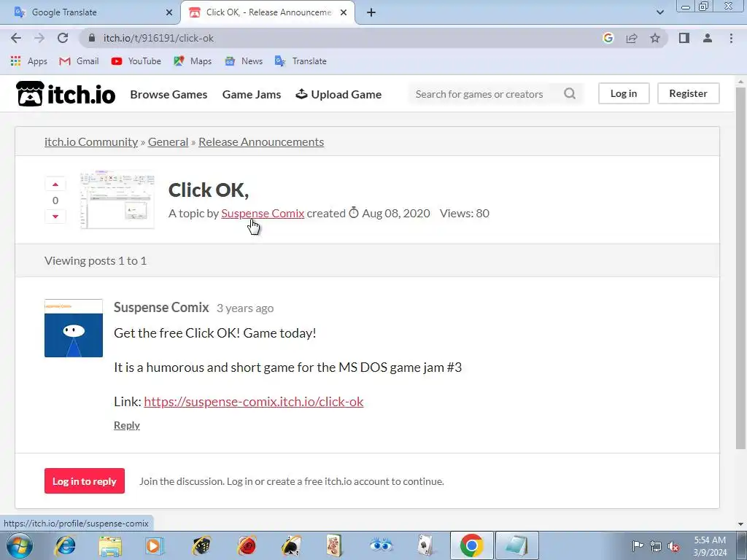Open Chrome from the taskbar

(x=472, y=545)
